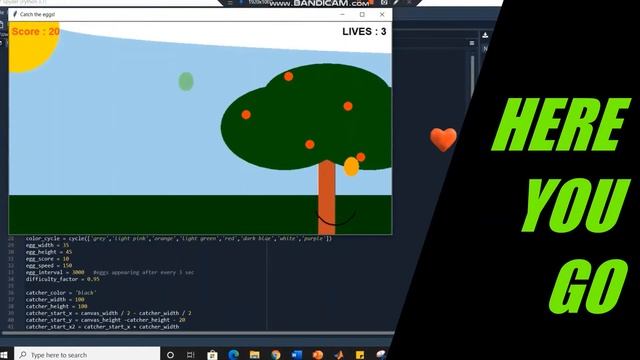Click the LIVES : 3 label

[x=364, y=31]
